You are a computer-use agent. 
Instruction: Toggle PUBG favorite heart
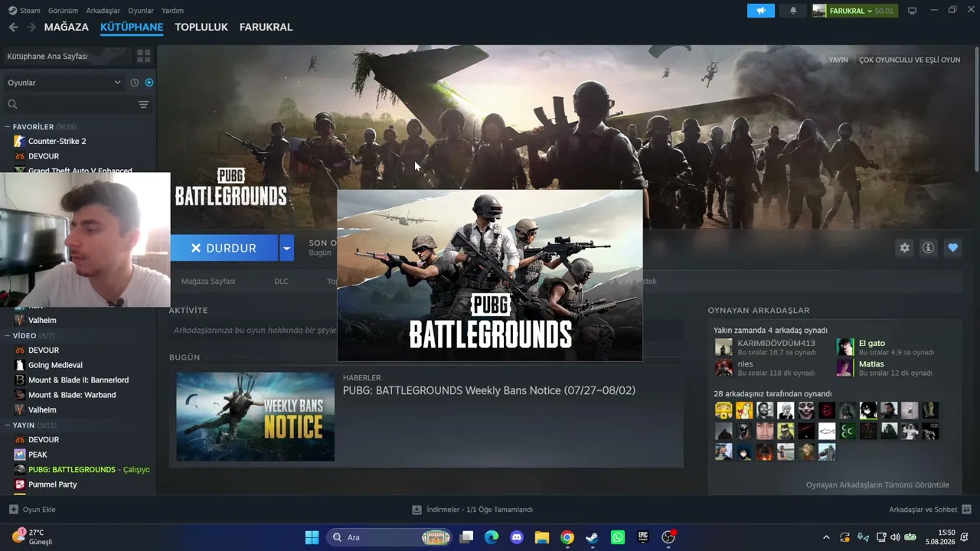point(952,248)
